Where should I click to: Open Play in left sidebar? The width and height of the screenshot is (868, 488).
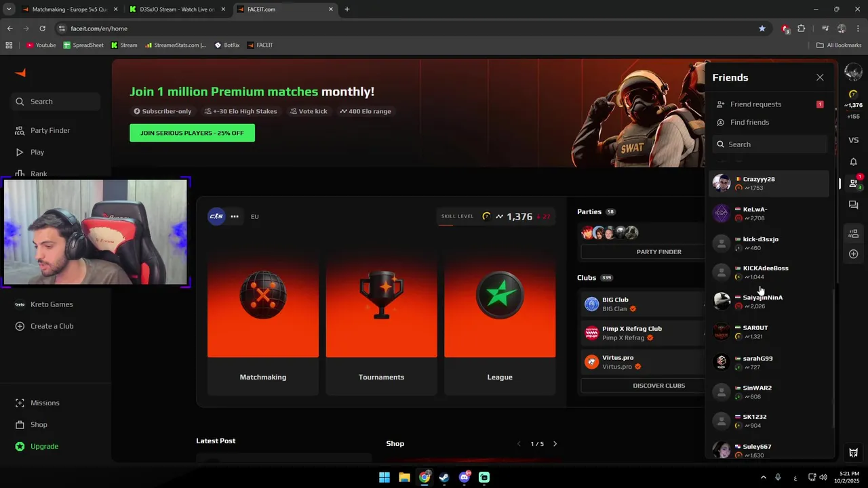[56, 152]
